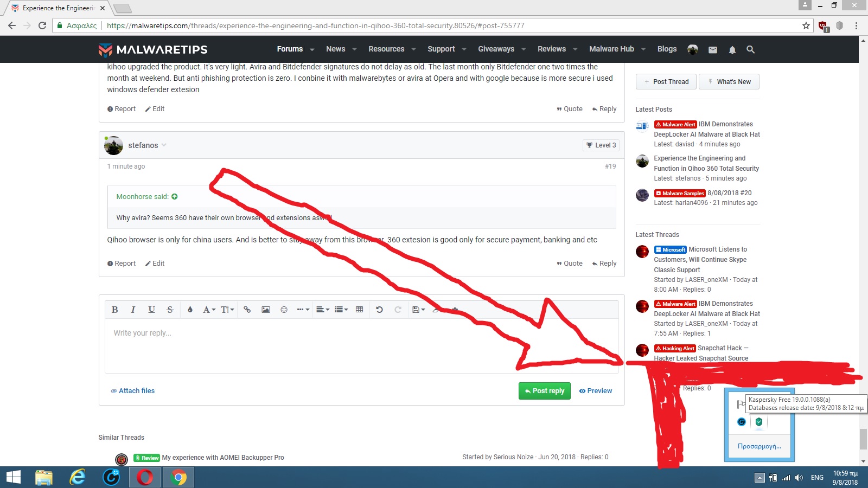
Task: Click the insert table icon
Action: point(359,310)
